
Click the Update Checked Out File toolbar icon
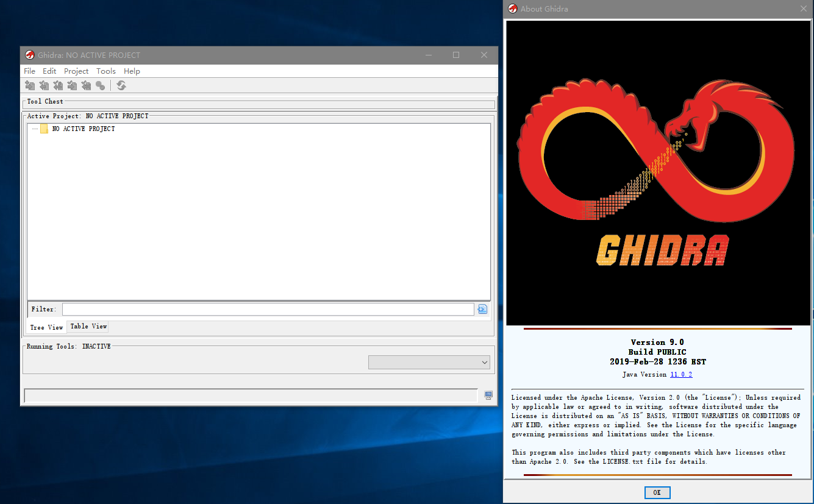pyautogui.click(x=58, y=86)
